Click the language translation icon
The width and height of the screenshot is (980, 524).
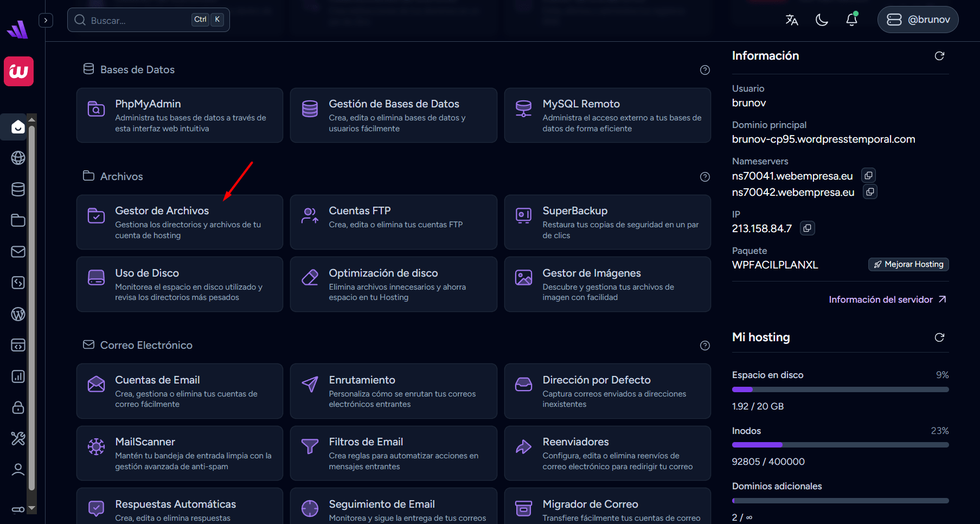[x=791, y=20]
